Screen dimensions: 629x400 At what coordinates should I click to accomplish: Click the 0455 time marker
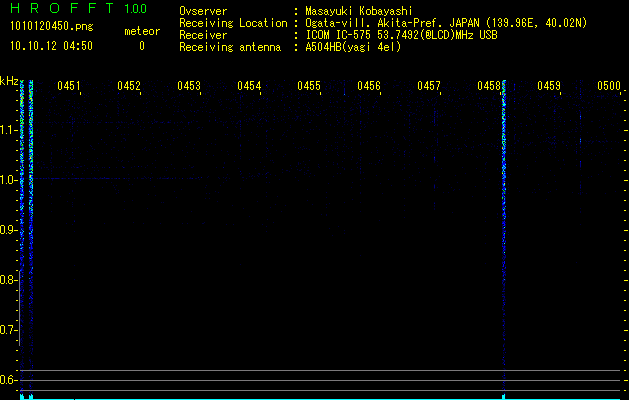(x=309, y=86)
